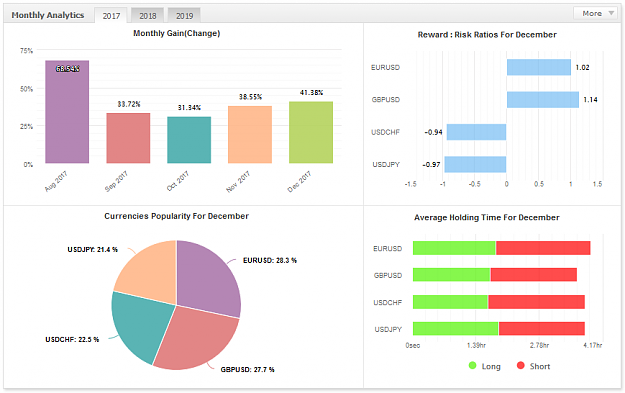The height and width of the screenshot is (393, 625).
Task: Click the Sep 2017 red gain bar
Action: [x=128, y=138]
